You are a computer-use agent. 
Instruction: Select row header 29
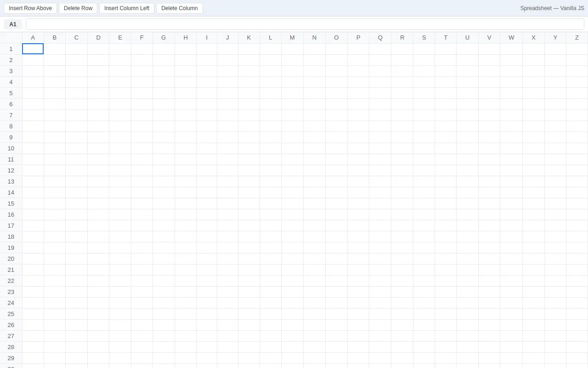click(11, 358)
